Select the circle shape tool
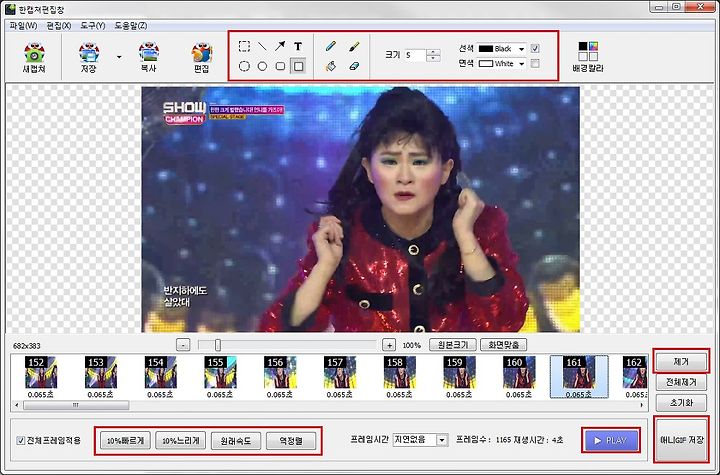The height and width of the screenshot is (475, 720). coord(262,66)
